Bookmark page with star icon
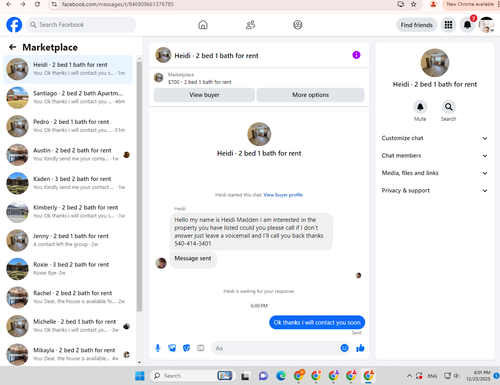Screen dimensions: 500x385 coord(413,4)
